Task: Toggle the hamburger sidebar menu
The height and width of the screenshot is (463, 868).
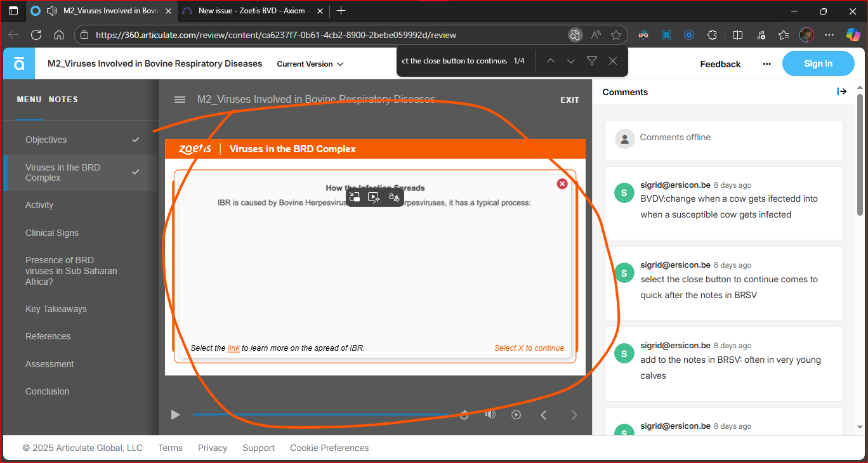Action: pyautogui.click(x=180, y=100)
